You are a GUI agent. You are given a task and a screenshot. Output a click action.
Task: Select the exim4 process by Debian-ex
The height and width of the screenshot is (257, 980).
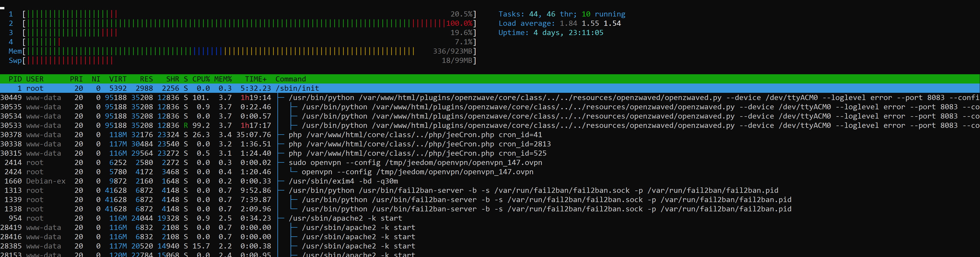coord(490,181)
